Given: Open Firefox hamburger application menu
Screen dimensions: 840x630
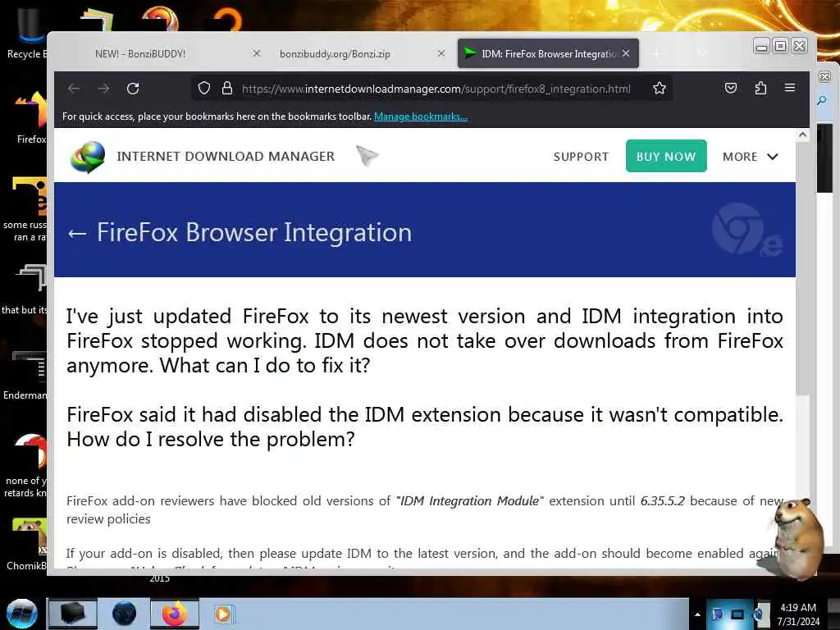Looking at the screenshot, I should (x=790, y=87).
